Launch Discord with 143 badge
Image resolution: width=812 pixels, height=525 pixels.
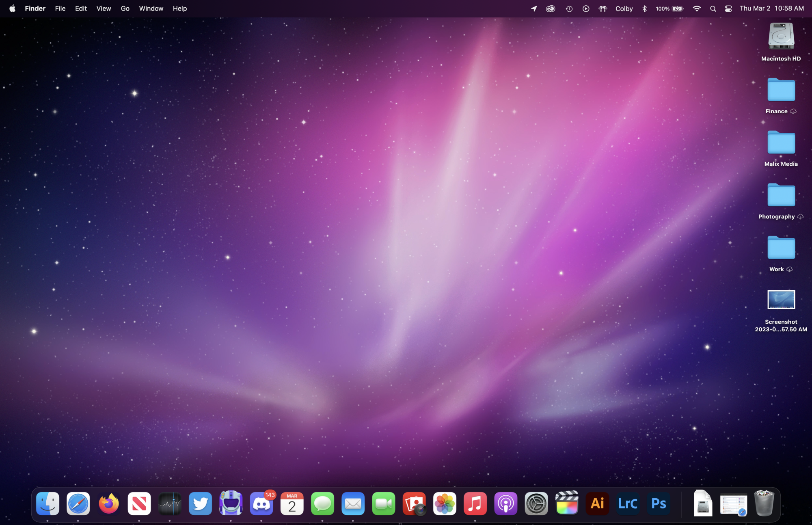tap(261, 504)
